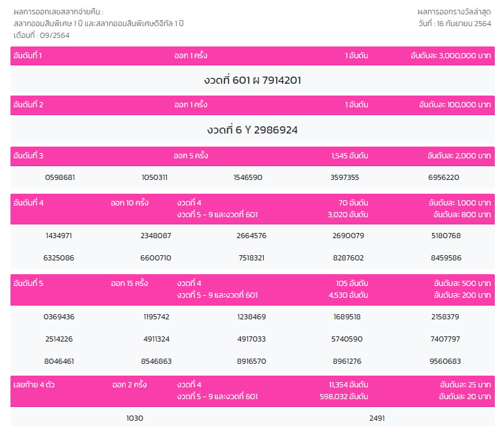Click last four digits number 2491

(x=377, y=418)
